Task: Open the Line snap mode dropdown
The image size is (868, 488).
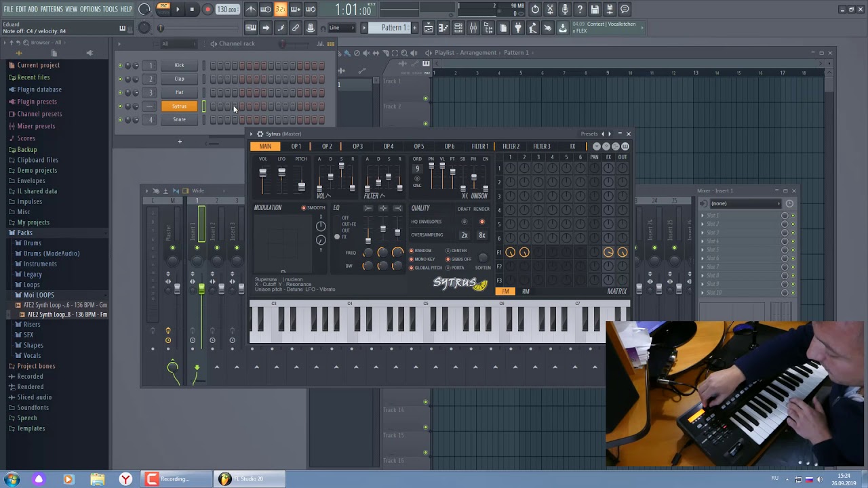Action: pos(342,28)
